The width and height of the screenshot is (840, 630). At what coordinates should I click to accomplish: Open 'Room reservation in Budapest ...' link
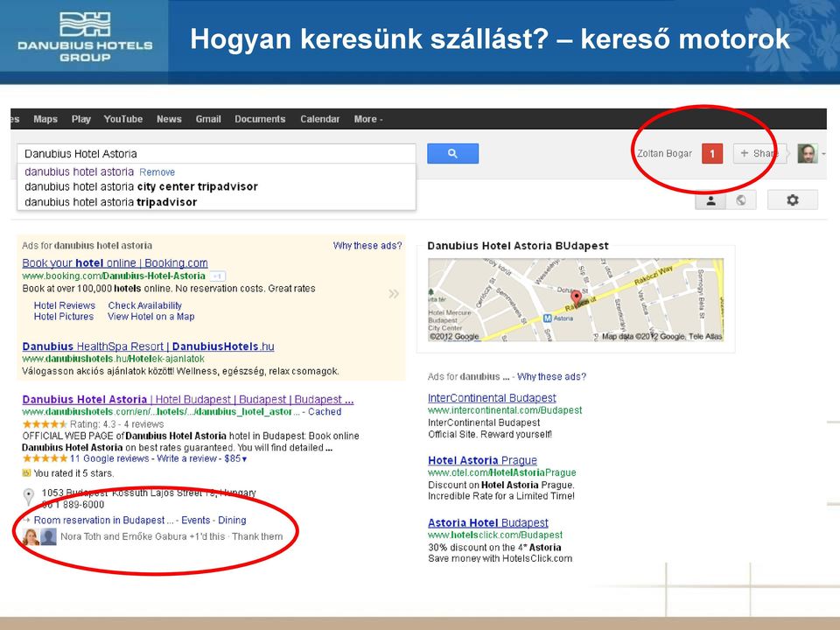pos(104,520)
